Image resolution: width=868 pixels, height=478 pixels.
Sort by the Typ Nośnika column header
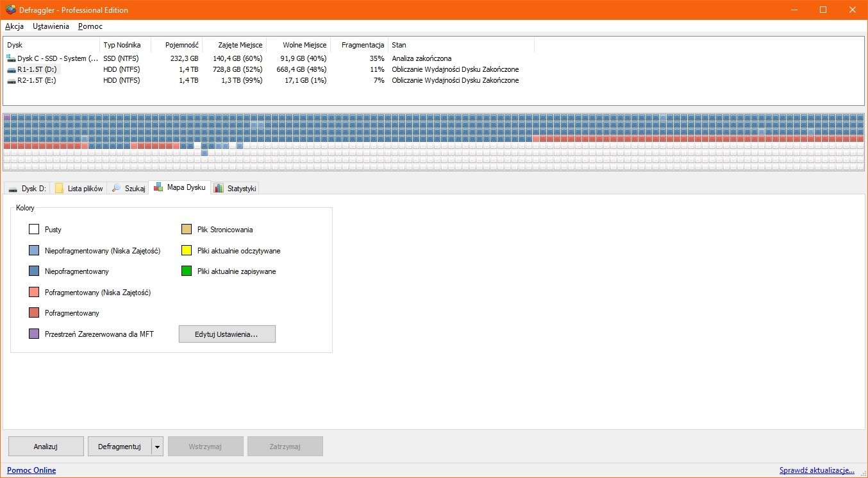tap(125, 45)
